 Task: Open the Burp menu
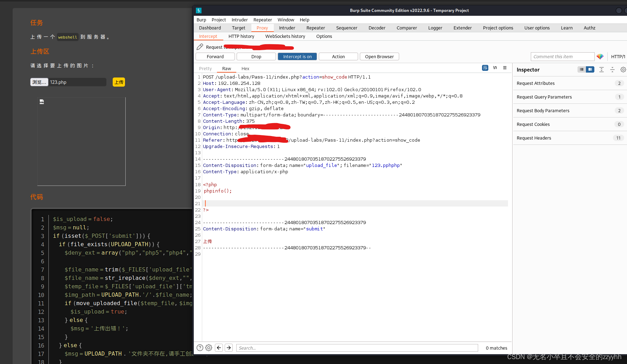pyautogui.click(x=201, y=20)
